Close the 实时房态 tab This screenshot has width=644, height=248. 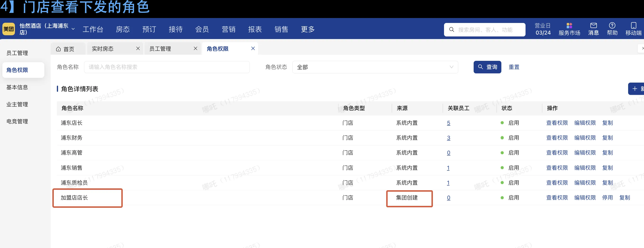[x=138, y=49]
